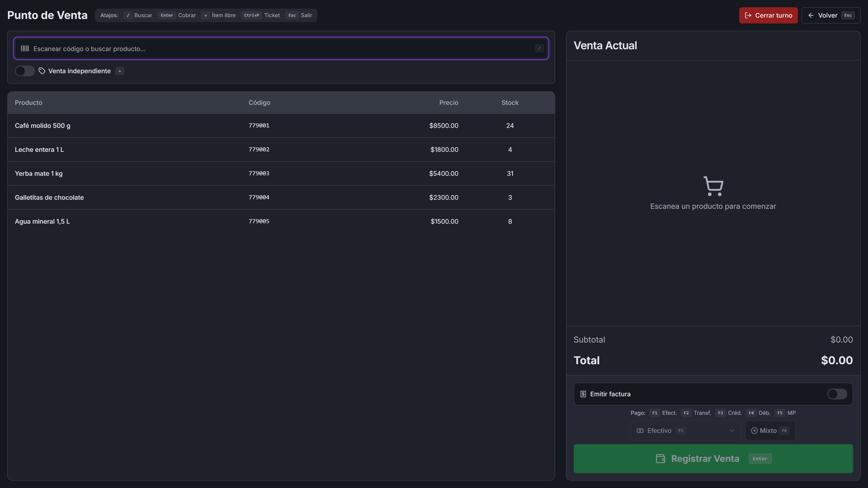This screenshot has height=488, width=868.
Task: Click the Producto column header
Action: 29,103
